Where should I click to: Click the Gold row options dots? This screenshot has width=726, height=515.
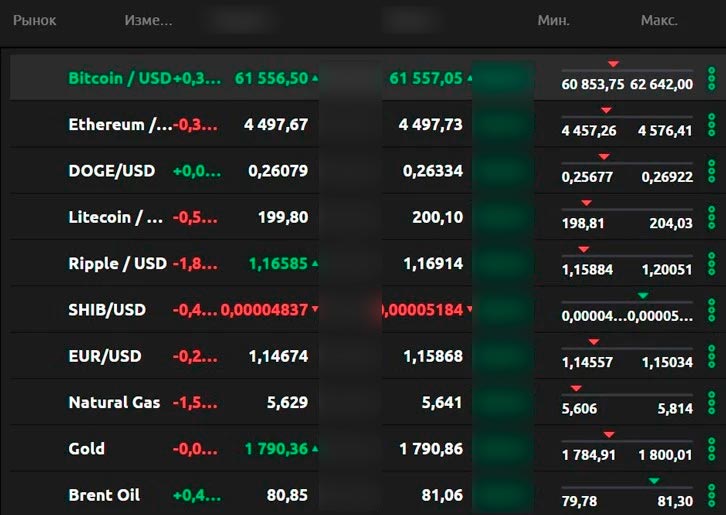pos(711,448)
